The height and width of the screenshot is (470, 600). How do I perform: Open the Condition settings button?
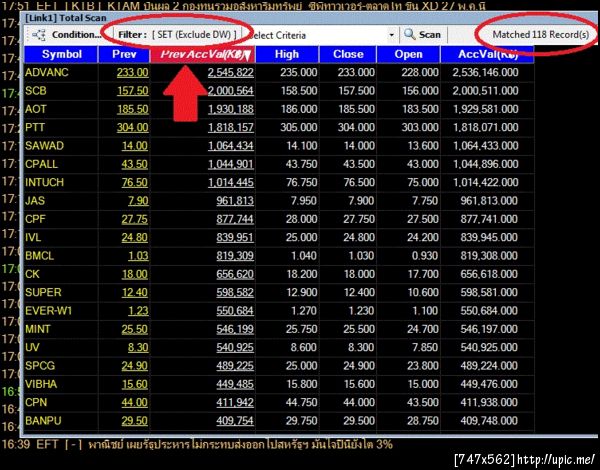[x=76, y=35]
